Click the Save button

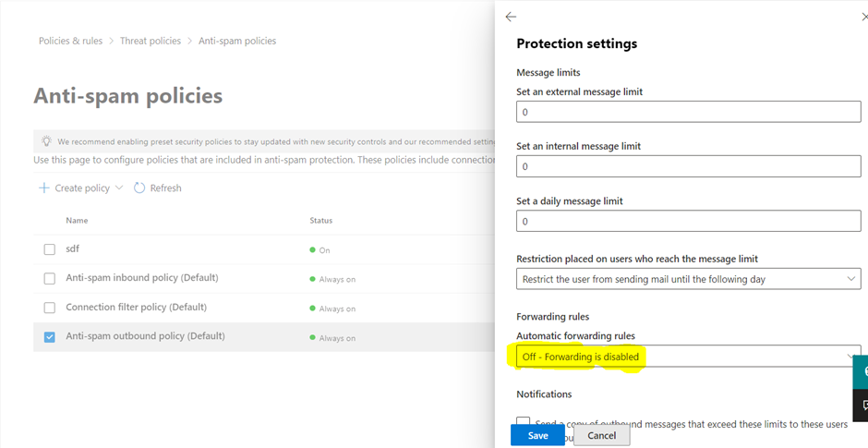537,436
